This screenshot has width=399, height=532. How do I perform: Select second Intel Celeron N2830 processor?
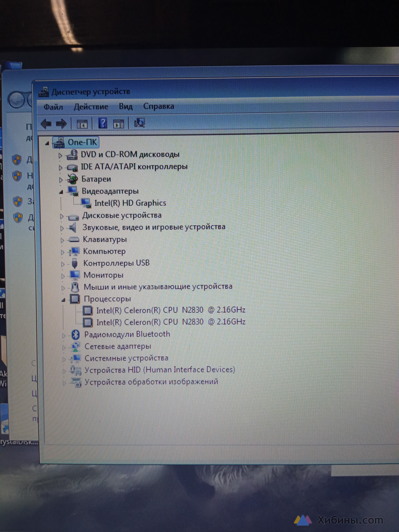pyautogui.click(x=171, y=322)
